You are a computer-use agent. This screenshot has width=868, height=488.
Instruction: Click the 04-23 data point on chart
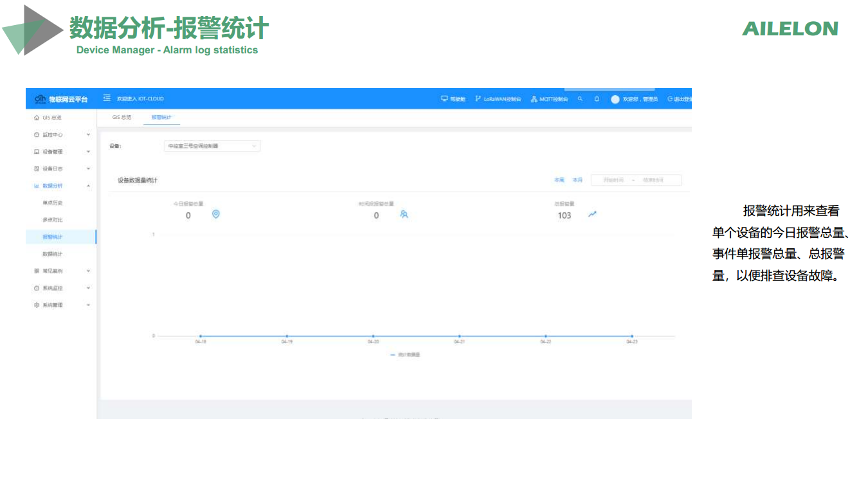pyautogui.click(x=631, y=336)
